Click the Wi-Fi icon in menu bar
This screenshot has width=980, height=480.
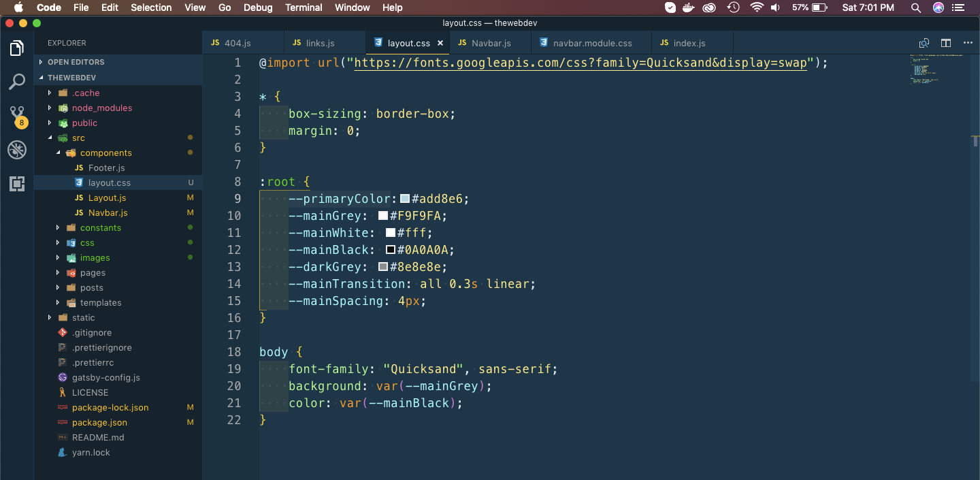[x=757, y=7]
